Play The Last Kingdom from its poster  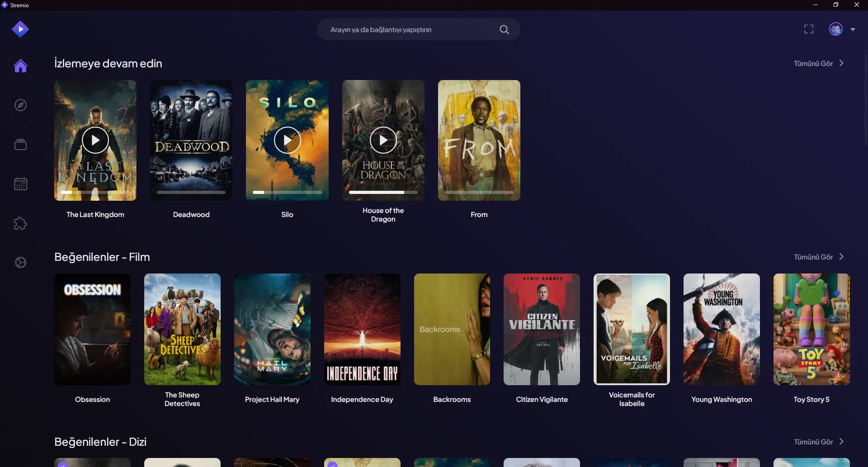click(95, 140)
